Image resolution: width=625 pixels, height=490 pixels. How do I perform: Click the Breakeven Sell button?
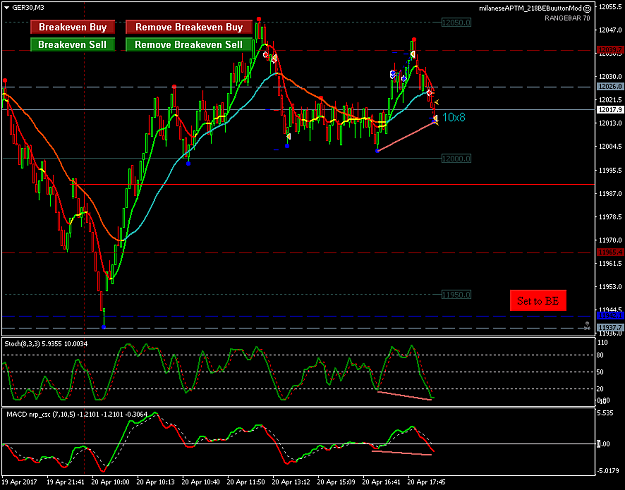[73, 45]
